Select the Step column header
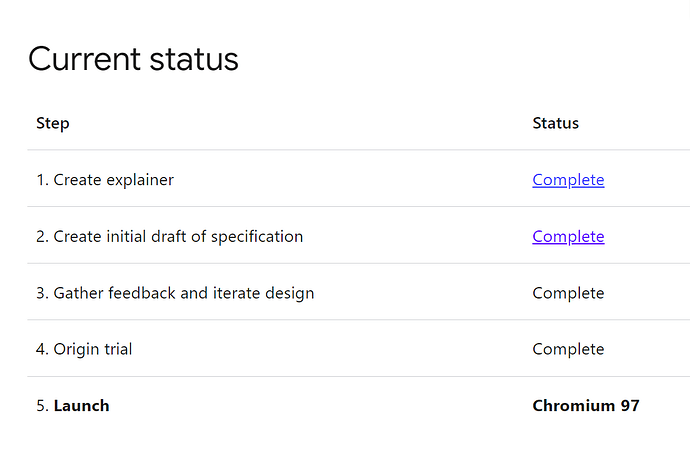690x450 pixels. pyautogui.click(x=53, y=124)
